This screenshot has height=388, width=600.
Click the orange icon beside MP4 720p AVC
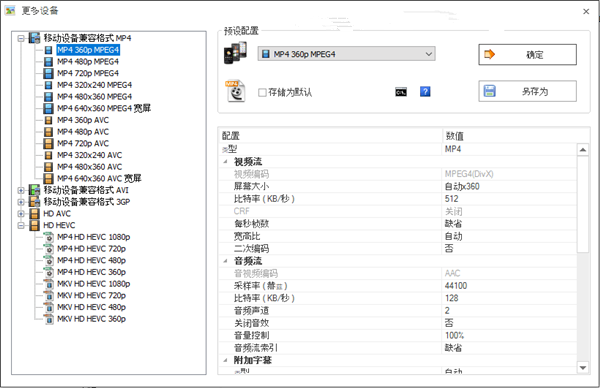click(48, 143)
